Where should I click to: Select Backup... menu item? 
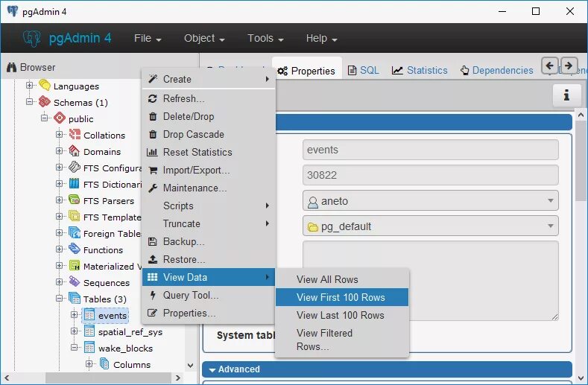pyautogui.click(x=209, y=241)
